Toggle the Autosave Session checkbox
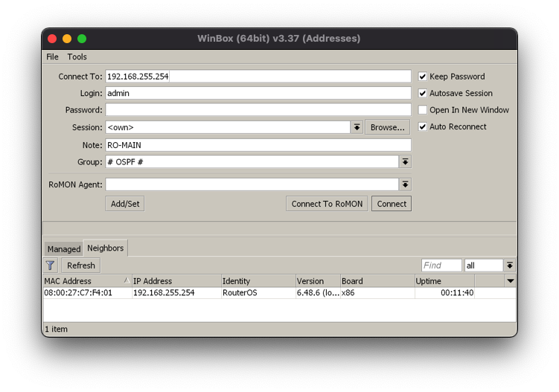 (423, 94)
